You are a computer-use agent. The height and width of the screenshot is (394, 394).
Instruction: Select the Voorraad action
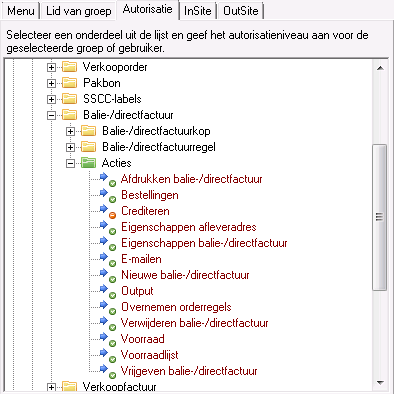click(x=143, y=339)
